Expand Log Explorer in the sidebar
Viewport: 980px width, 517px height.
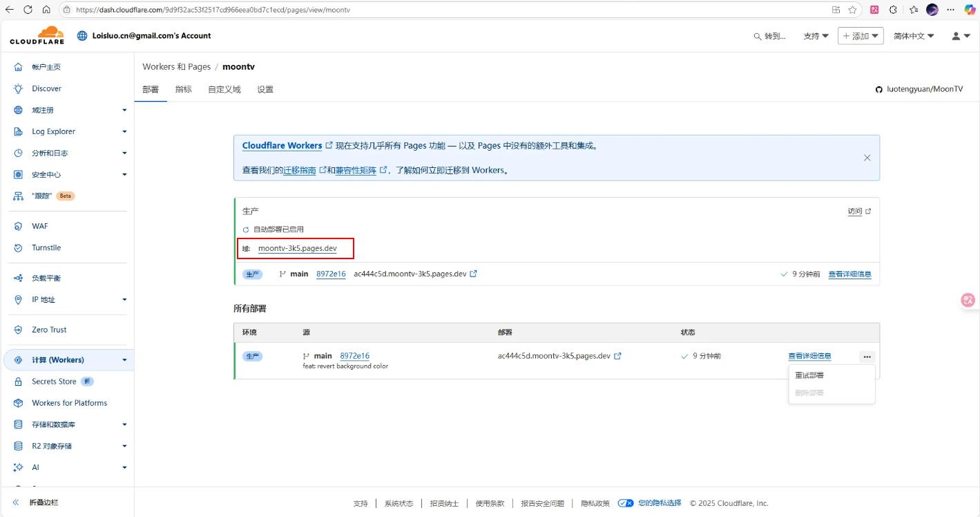[x=124, y=131]
